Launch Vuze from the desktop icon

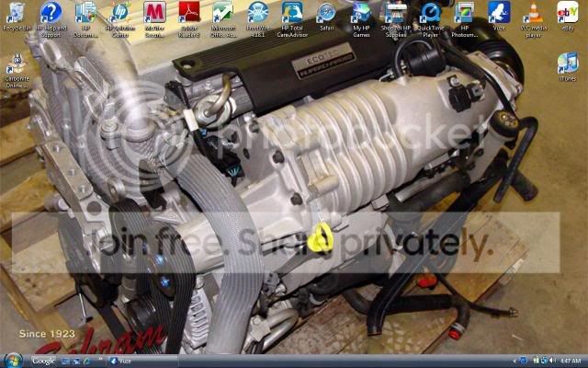499,17
